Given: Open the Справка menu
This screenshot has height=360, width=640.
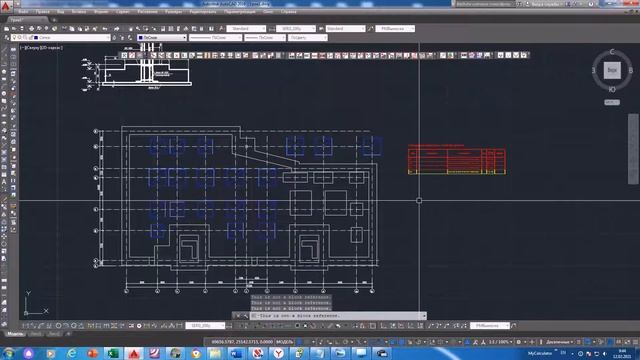Looking at the screenshot, I should pyautogui.click(x=289, y=12).
